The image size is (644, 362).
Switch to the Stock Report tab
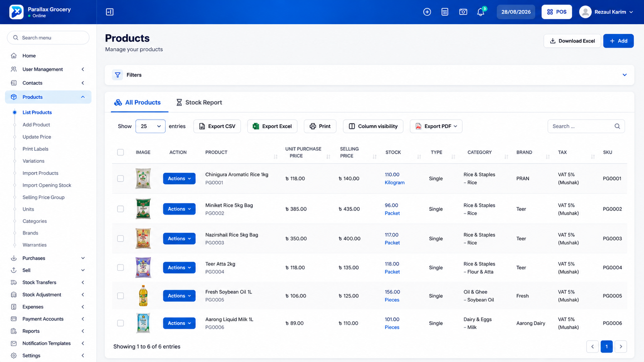click(x=199, y=102)
